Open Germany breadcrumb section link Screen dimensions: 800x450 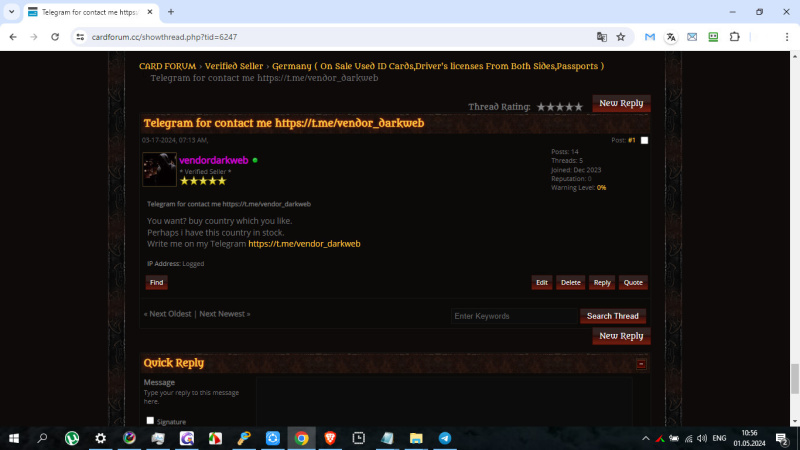(x=438, y=66)
